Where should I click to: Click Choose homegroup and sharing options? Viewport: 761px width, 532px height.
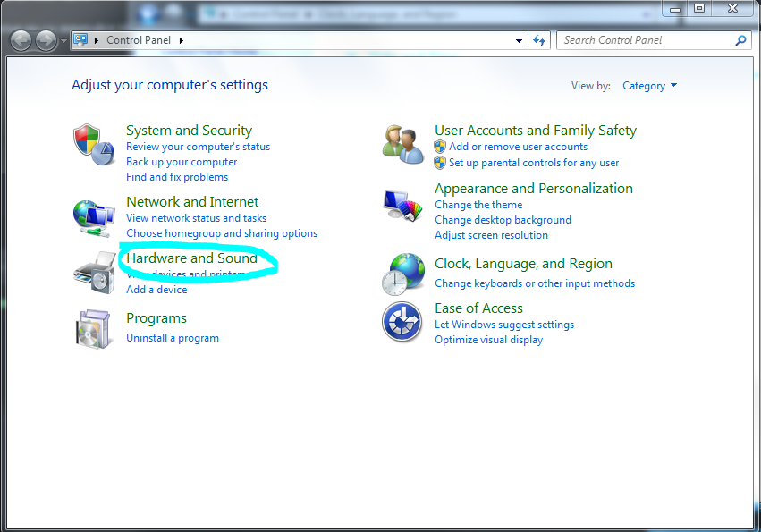[222, 233]
